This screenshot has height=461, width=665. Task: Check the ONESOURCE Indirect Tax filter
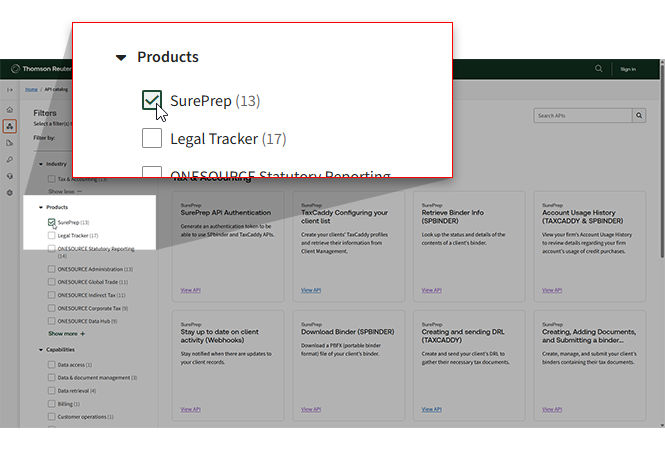click(51, 295)
